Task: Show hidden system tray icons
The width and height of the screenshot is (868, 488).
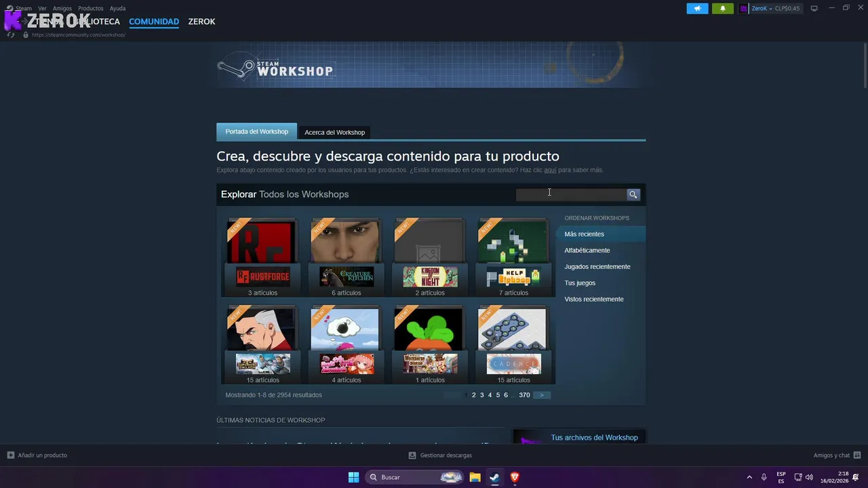Action: (749, 477)
